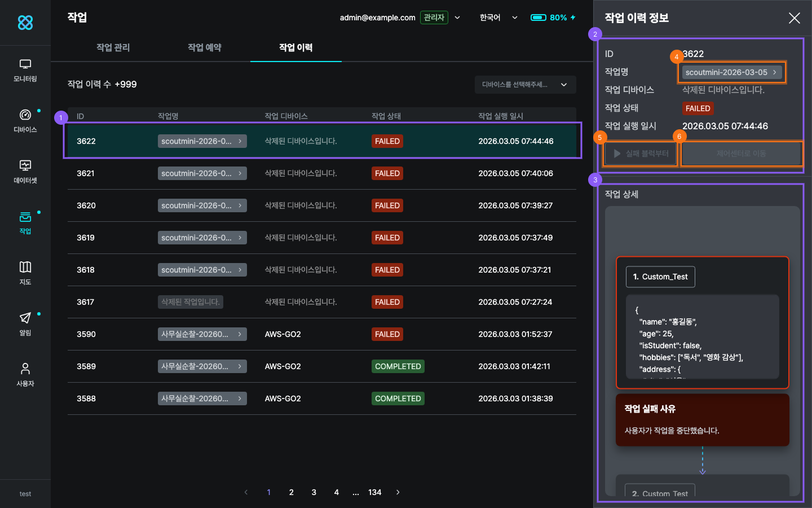Click the app logo in the sidebar
The image size is (812, 508).
click(x=25, y=23)
